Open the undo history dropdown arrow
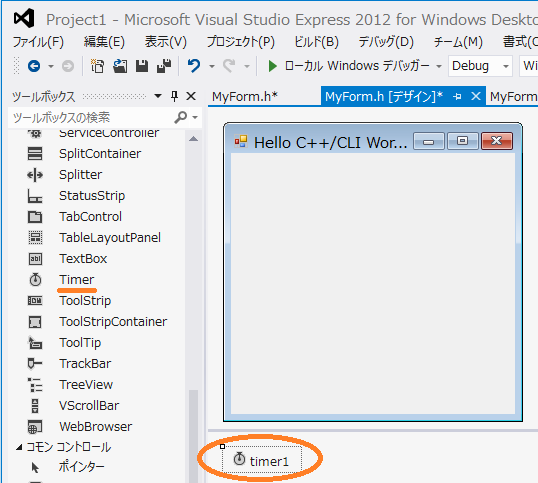This screenshot has height=483, width=538. coord(212,66)
